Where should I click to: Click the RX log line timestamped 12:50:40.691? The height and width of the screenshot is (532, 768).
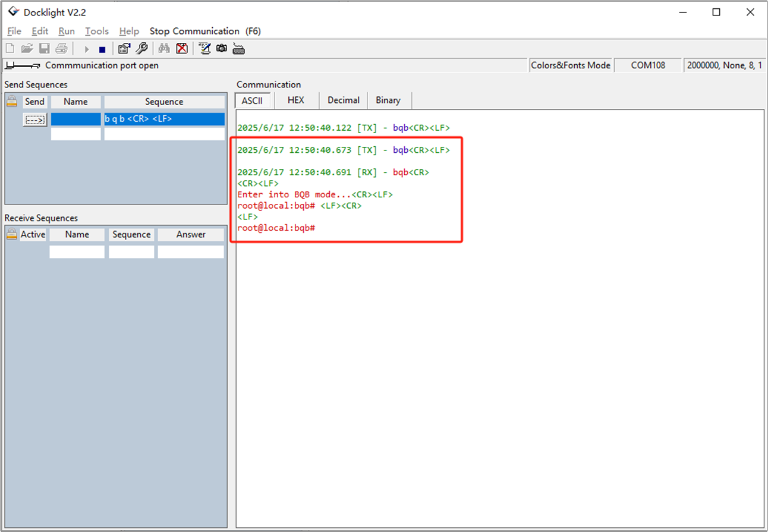click(x=333, y=172)
